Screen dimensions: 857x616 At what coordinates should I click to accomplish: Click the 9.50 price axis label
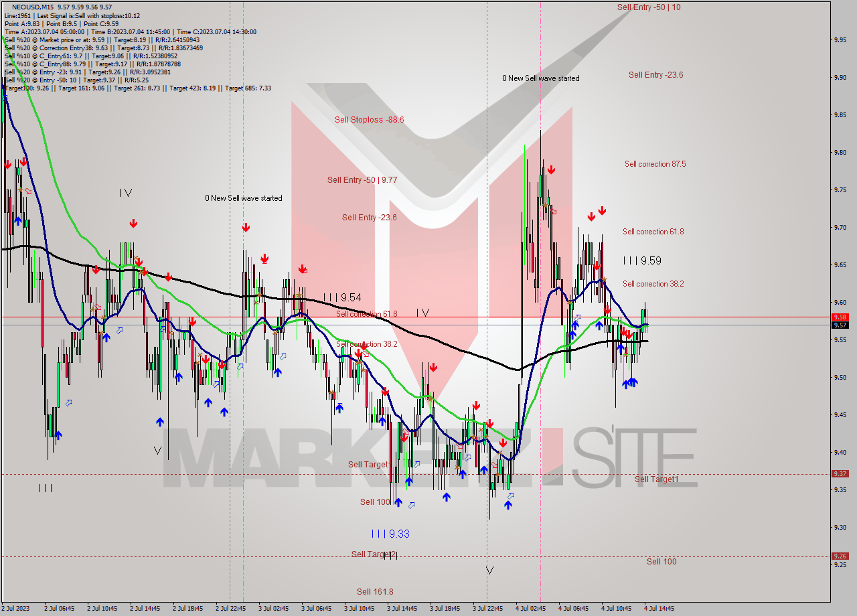pos(841,378)
